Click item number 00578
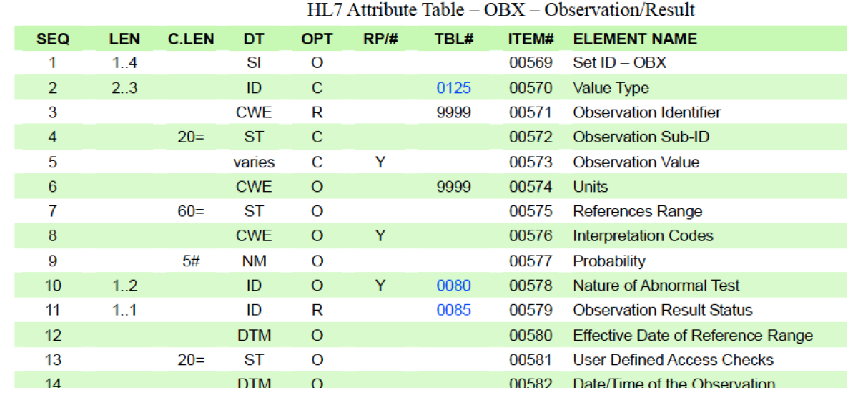868x413 pixels. (x=531, y=286)
